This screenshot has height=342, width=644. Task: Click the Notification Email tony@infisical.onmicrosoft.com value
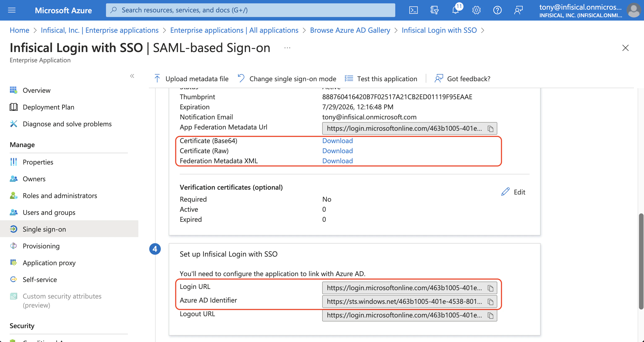[369, 117]
